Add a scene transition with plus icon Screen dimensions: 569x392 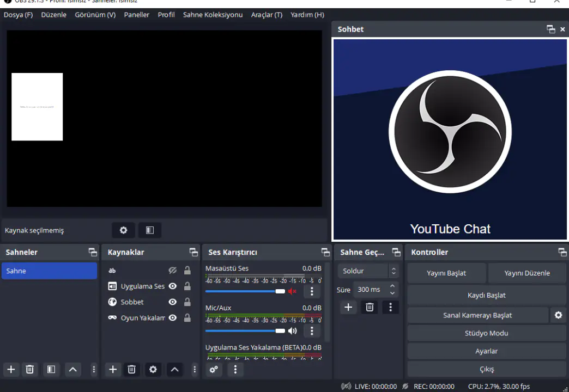(348, 307)
